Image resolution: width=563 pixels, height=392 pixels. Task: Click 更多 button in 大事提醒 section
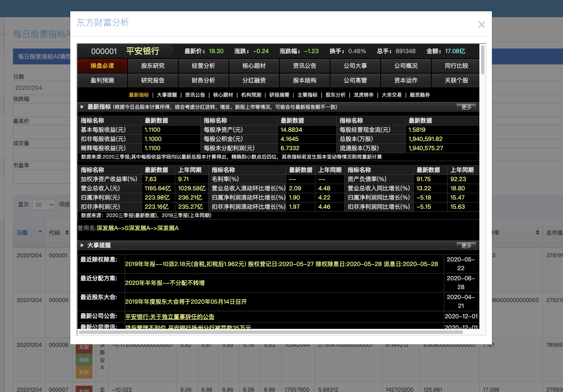(x=466, y=246)
